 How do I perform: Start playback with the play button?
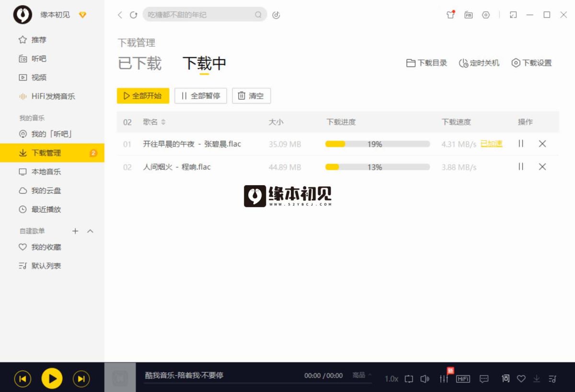point(52,379)
